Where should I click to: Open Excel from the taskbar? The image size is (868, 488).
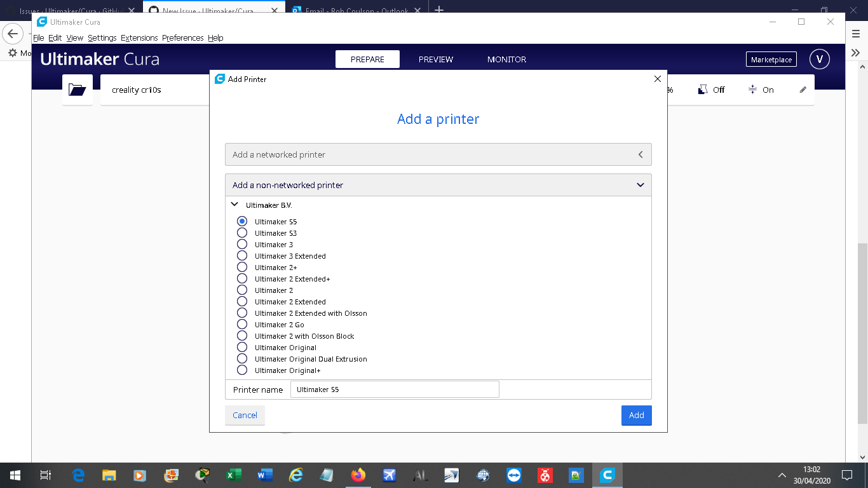(234, 475)
